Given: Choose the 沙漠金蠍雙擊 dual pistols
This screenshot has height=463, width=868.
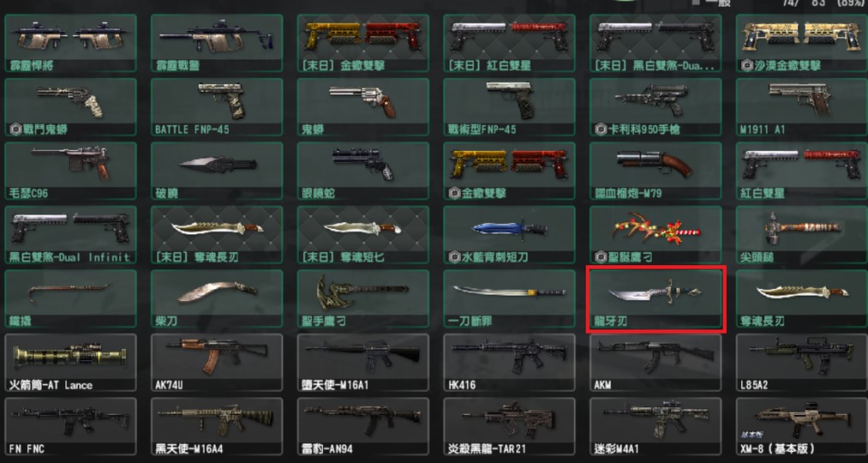Looking at the screenshot, I should tap(801, 43).
